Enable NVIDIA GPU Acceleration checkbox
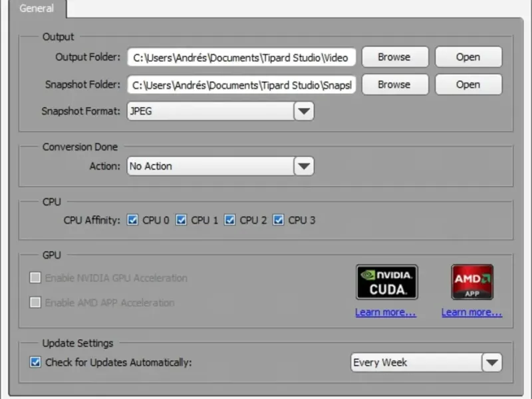 pos(35,277)
